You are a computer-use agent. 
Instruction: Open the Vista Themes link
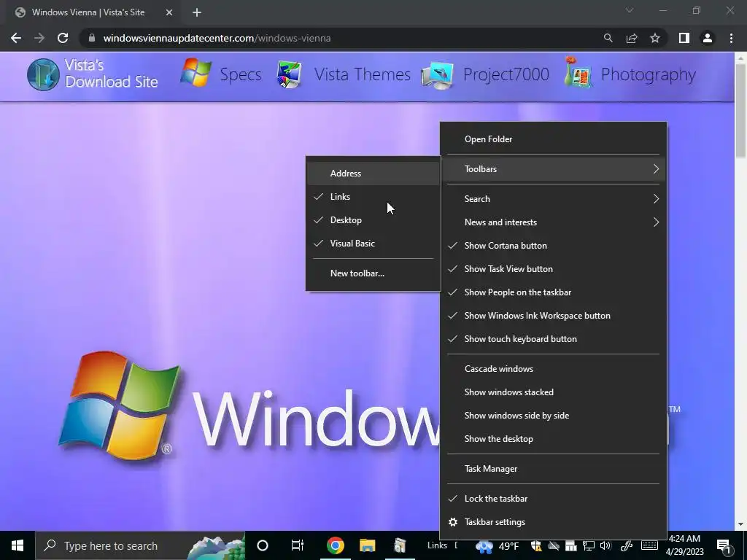(x=362, y=75)
